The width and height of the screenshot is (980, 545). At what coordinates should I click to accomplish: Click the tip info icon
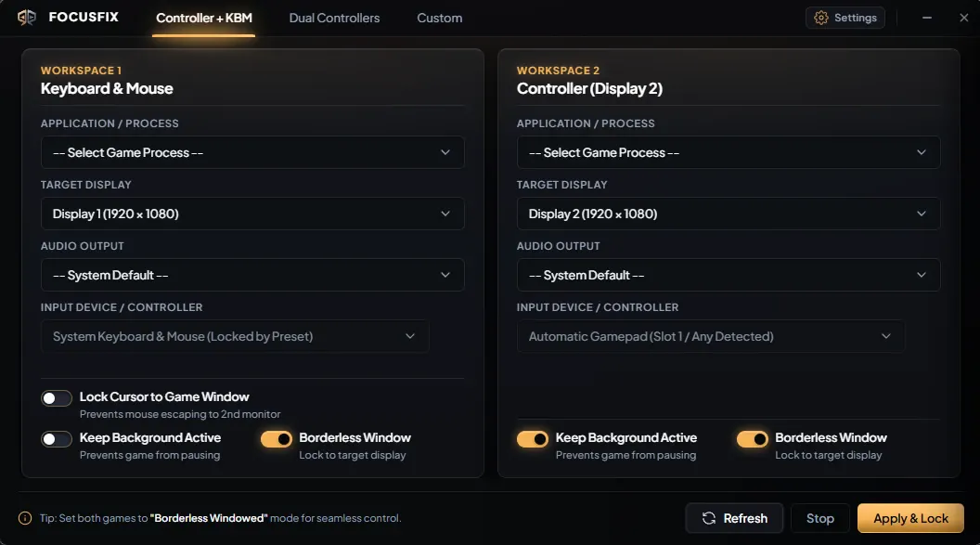[25, 518]
